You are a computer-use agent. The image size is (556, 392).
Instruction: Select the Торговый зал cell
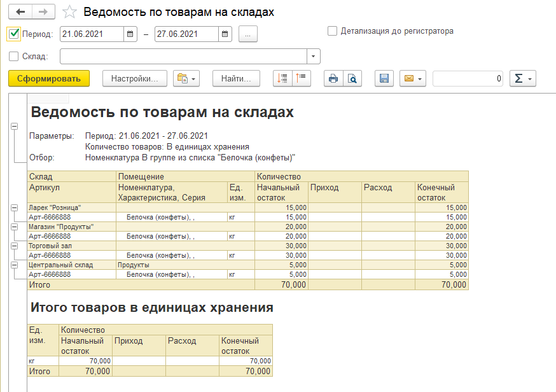[72, 246]
